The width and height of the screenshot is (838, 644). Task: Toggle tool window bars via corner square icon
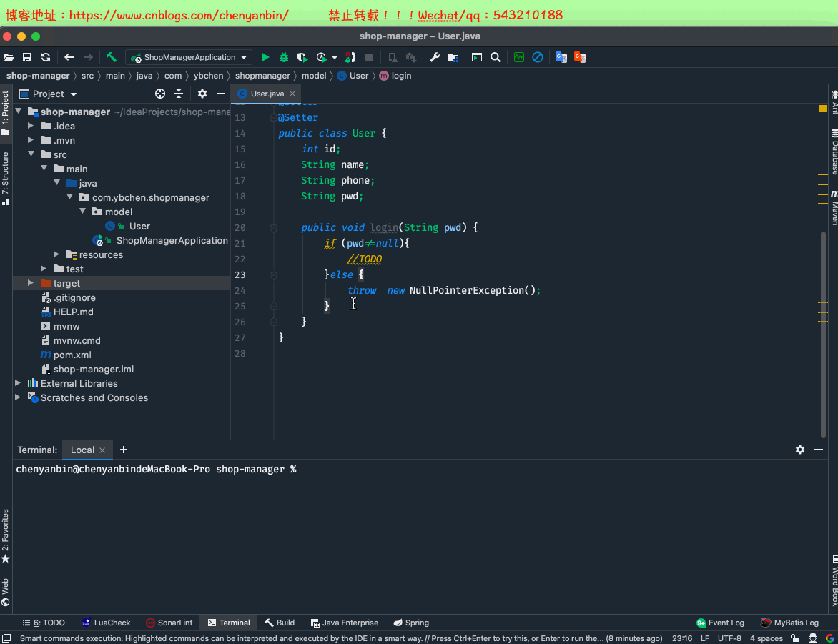pyautogui.click(x=6, y=638)
